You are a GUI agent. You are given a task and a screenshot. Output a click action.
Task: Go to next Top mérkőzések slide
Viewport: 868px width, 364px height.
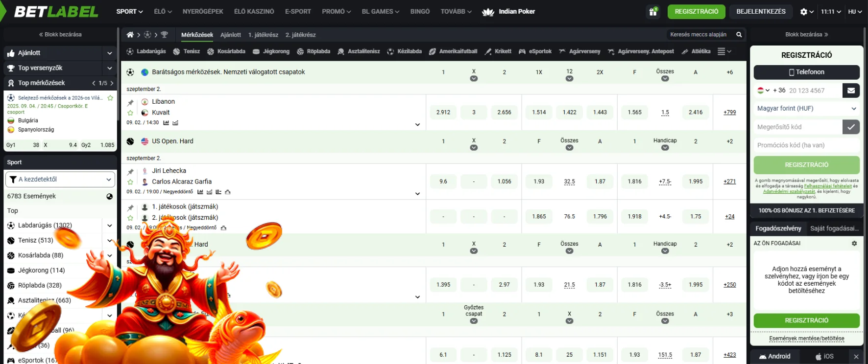[x=112, y=83]
